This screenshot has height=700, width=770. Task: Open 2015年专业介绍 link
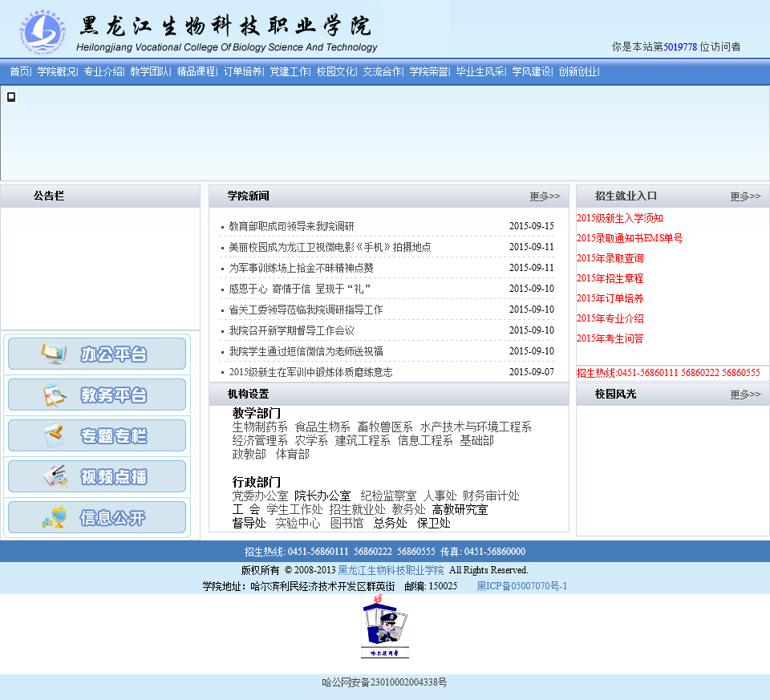pyautogui.click(x=610, y=318)
